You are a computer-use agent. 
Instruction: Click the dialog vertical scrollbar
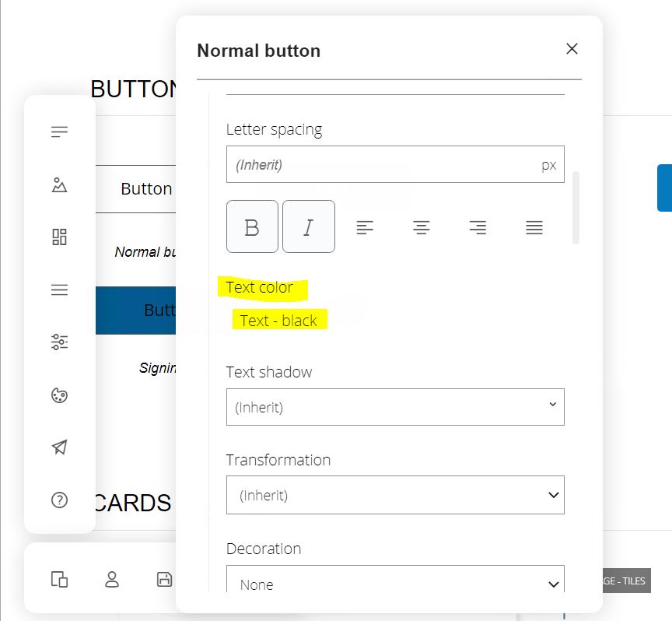point(576,208)
